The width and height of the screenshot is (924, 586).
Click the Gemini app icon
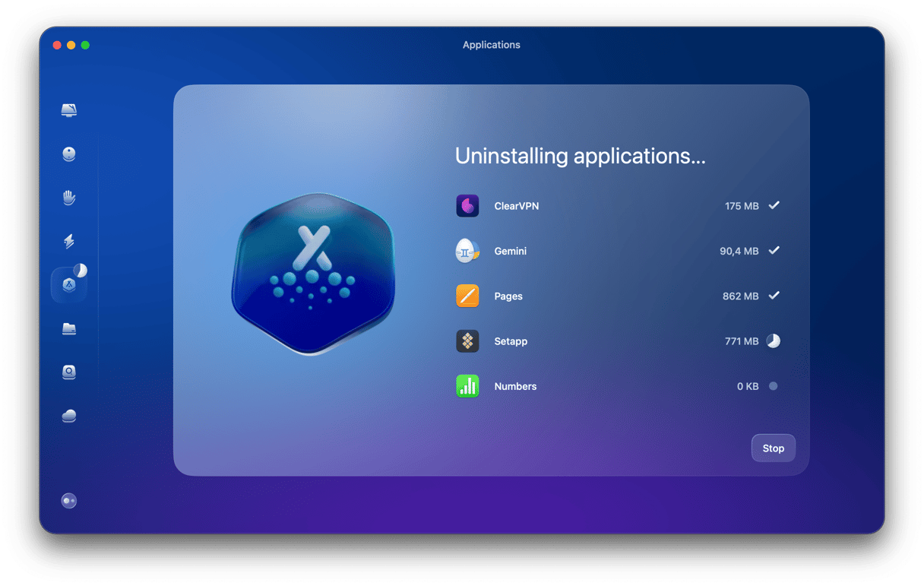point(467,251)
